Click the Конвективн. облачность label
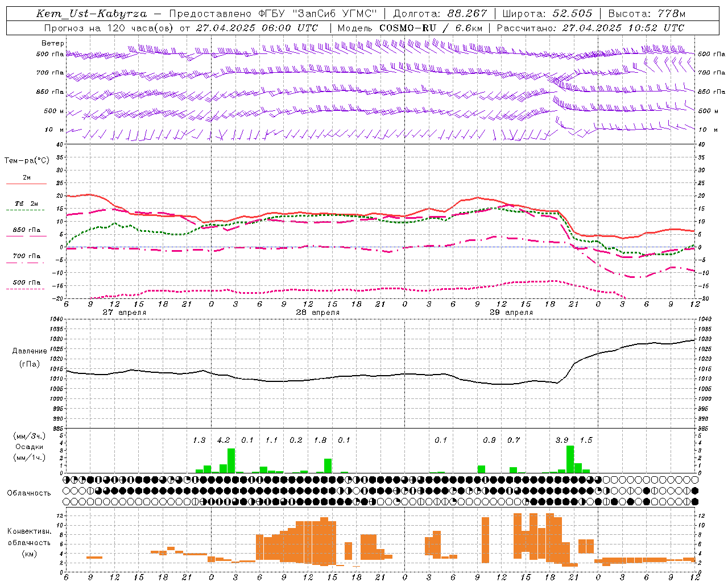Image resolution: width=728 pixels, height=582 pixels. (29, 537)
